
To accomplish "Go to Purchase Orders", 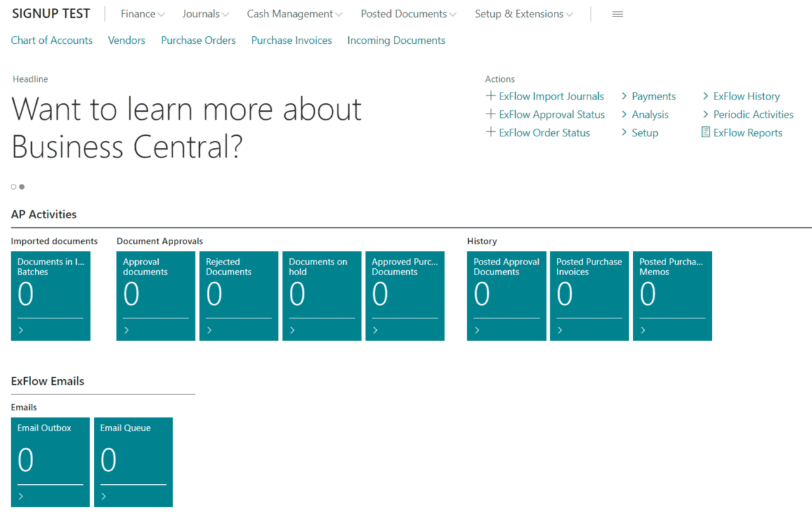I will [x=199, y=40].
